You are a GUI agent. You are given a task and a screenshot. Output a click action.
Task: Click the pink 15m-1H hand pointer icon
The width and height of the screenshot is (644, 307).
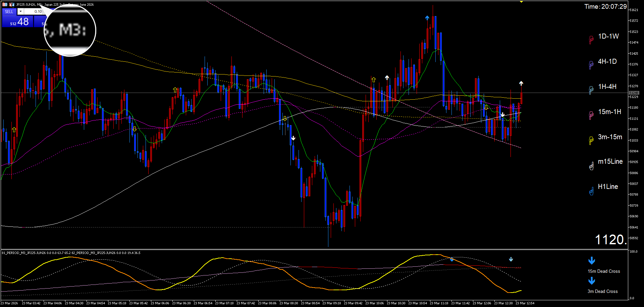click(x=591, y=115)
